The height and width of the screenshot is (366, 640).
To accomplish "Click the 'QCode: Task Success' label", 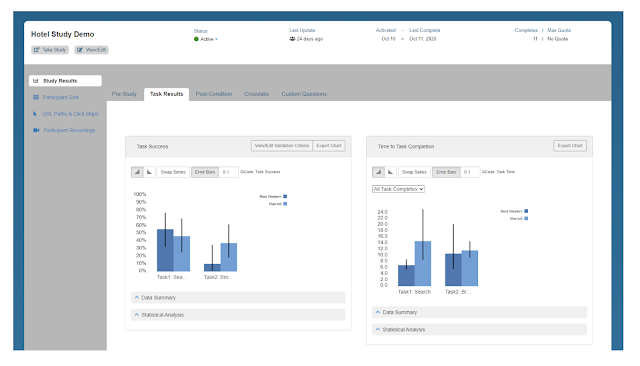I will [x=260, y=172].
